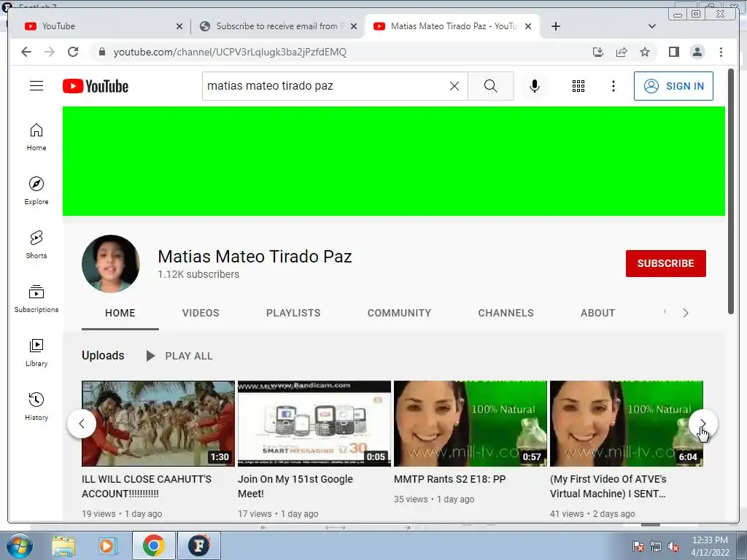Click the SIGN IN button
The image size is (747, 560).
(673, 86)
